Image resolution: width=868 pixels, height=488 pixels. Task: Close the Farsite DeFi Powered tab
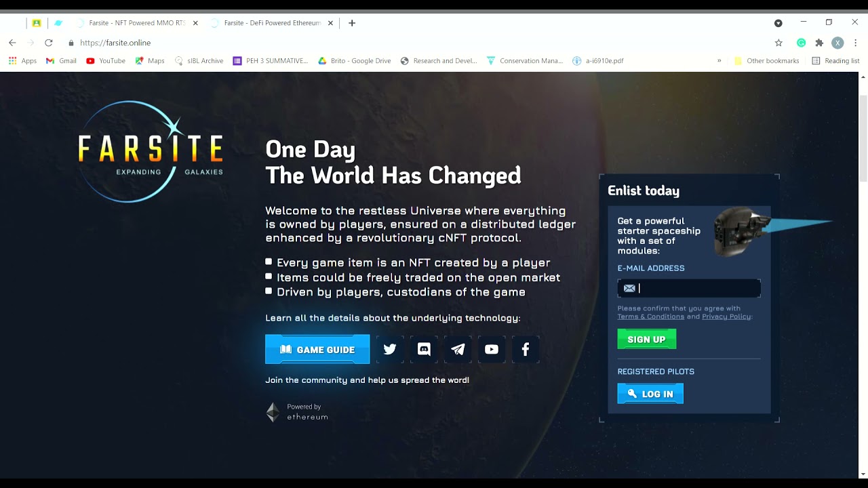[x=330, y=23]
